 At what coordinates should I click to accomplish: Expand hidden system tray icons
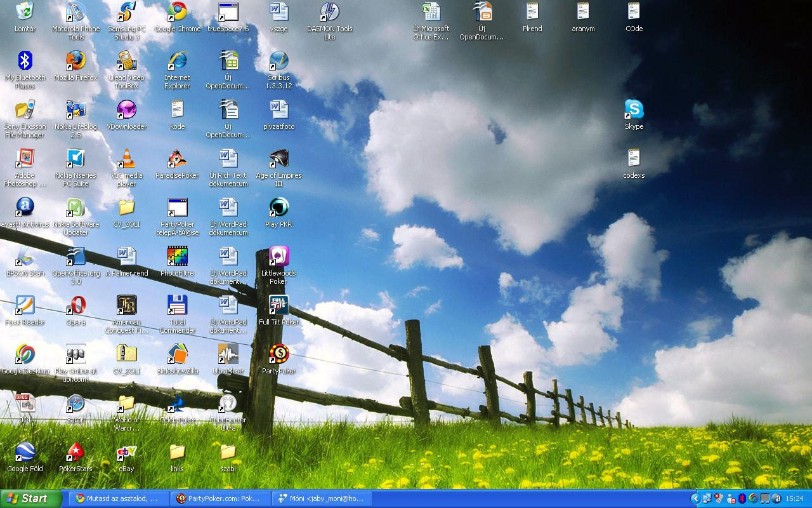tap(696, 499)
